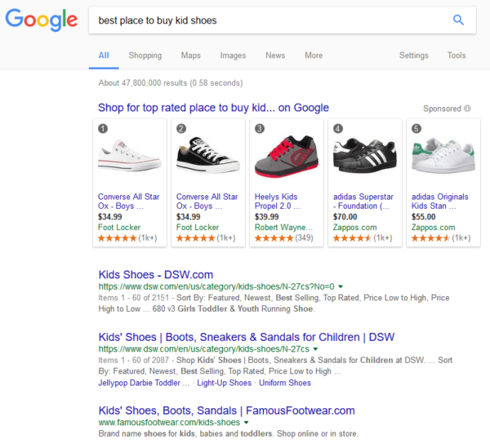The image size is (490, 448).
Task: Click the Sponsored info icon
Action: [467, 109]
